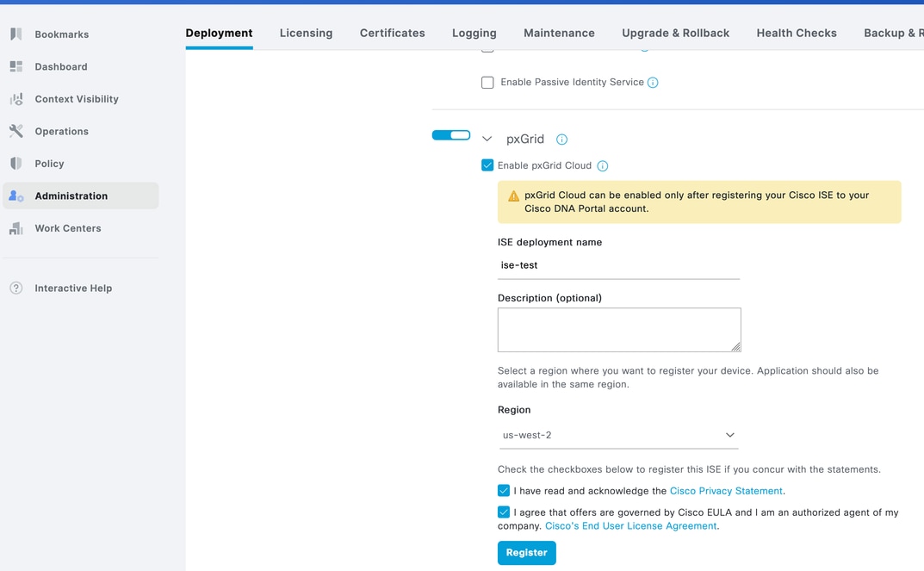This screenshot has width=924, height=571.
Task: Click the ISE deployment name field
Action: coord(619,266)
